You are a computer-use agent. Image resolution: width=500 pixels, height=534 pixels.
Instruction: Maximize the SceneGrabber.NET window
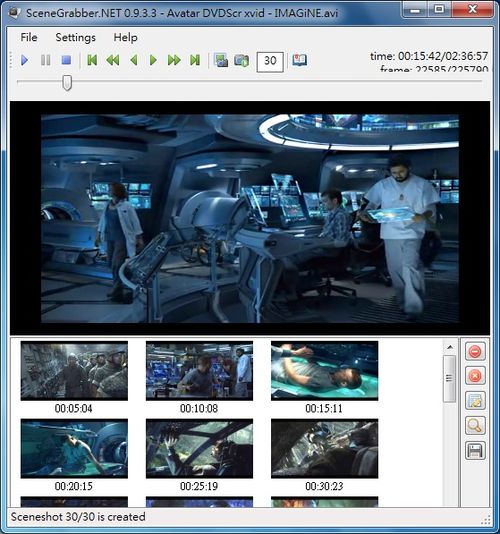(x=439, y=10)
